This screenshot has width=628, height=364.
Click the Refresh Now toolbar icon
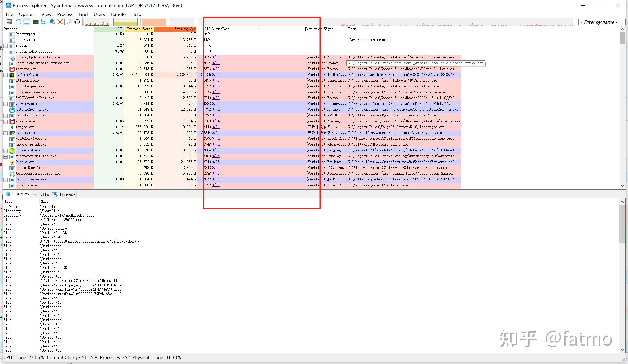tap(18, 22)
